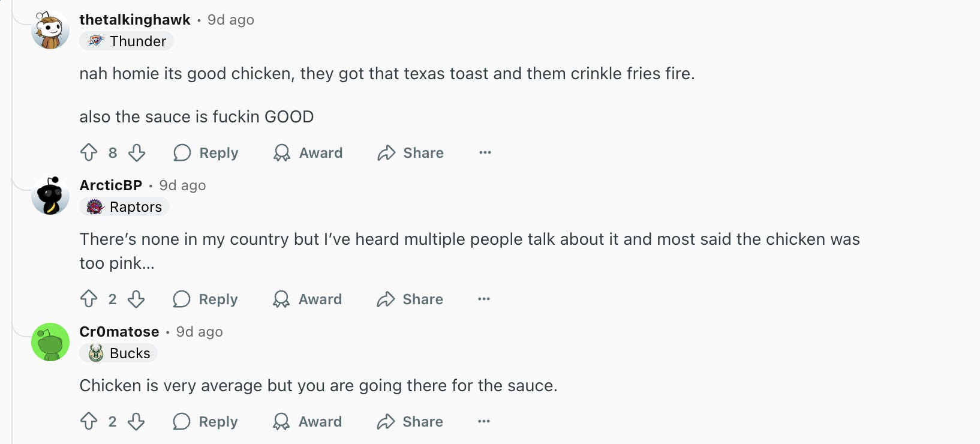The image size is (980, 444).
Task: Upvote Cr0matose's comment
Action: [x=89, y=421]
